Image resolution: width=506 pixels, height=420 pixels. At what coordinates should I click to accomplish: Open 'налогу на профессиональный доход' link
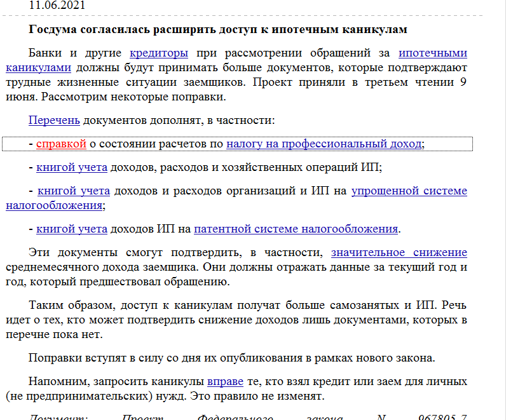click(324, 144)
